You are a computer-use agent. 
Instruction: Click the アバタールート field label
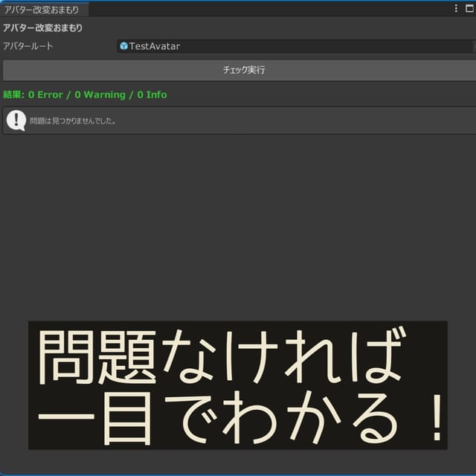[28, 46]
